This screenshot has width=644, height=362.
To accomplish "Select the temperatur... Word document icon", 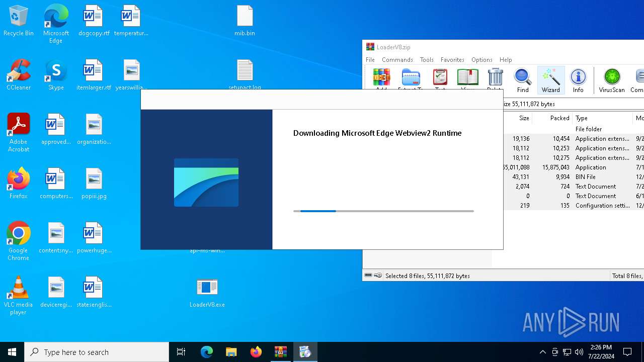I will pyautogui.click(x=131, y=21).
